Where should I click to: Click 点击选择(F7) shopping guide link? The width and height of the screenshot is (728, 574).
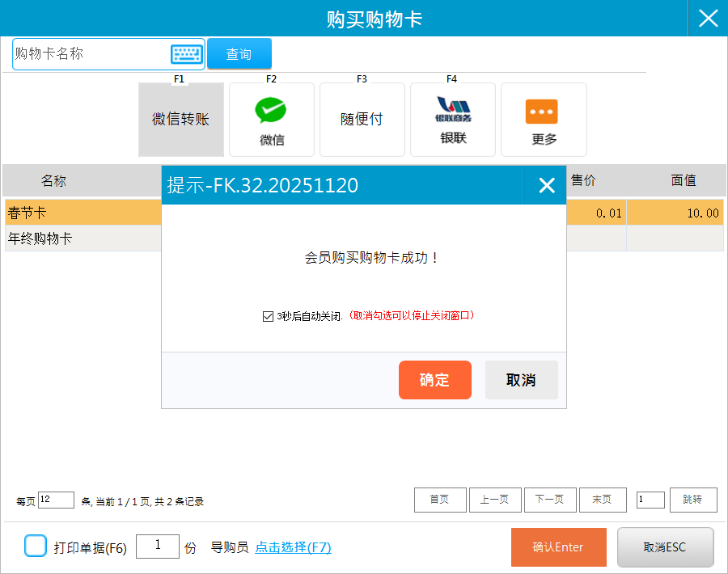[293, 547]
